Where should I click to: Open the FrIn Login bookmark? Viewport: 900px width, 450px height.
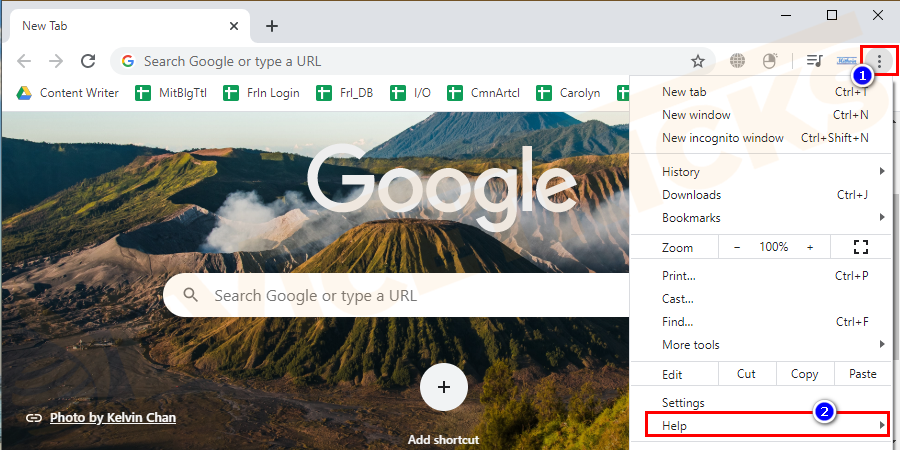point(261,92)
